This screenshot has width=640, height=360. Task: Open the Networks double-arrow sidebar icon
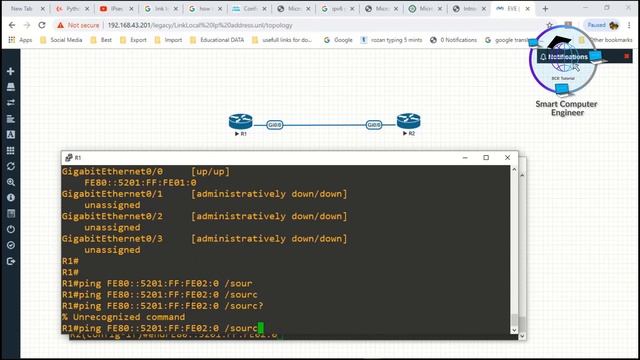pos(11,102)
